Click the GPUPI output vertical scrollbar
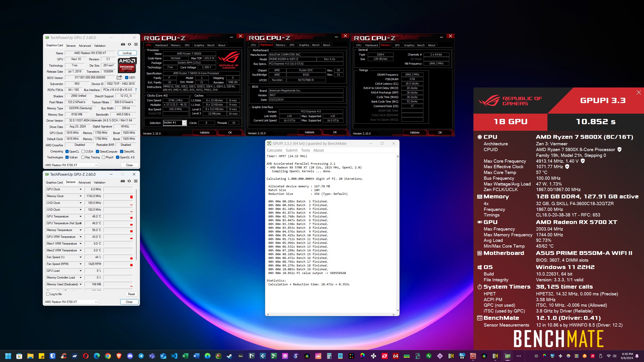The image size is (644, 362). [398, 234]
